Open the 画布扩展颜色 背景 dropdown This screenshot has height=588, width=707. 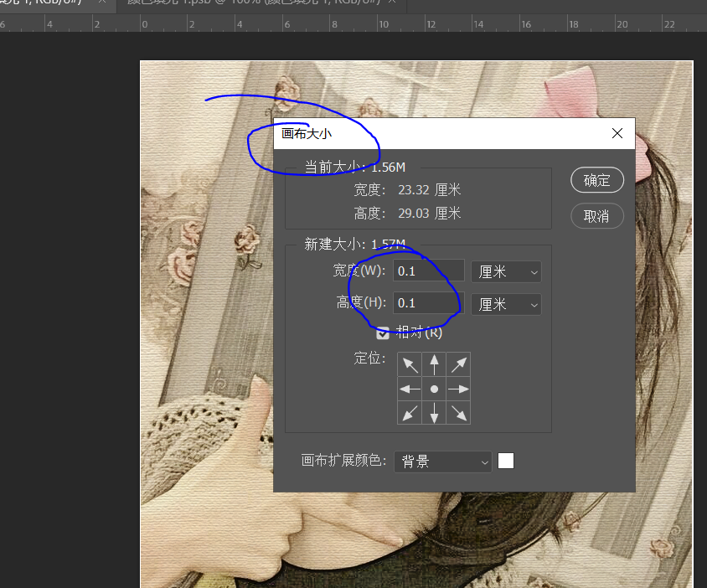[443, 462]
